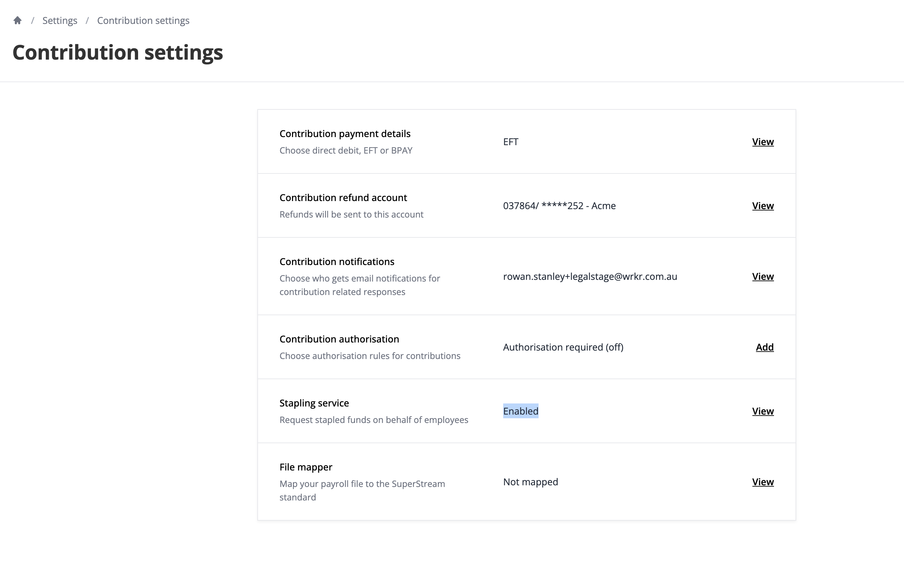Add Contribution authorisation rule

tap(765, 347)
